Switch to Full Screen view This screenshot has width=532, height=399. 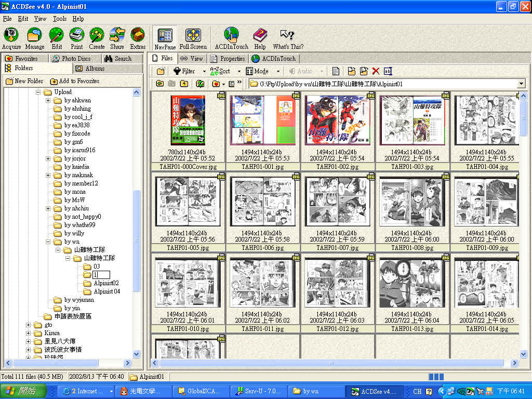tap(193, 36)
